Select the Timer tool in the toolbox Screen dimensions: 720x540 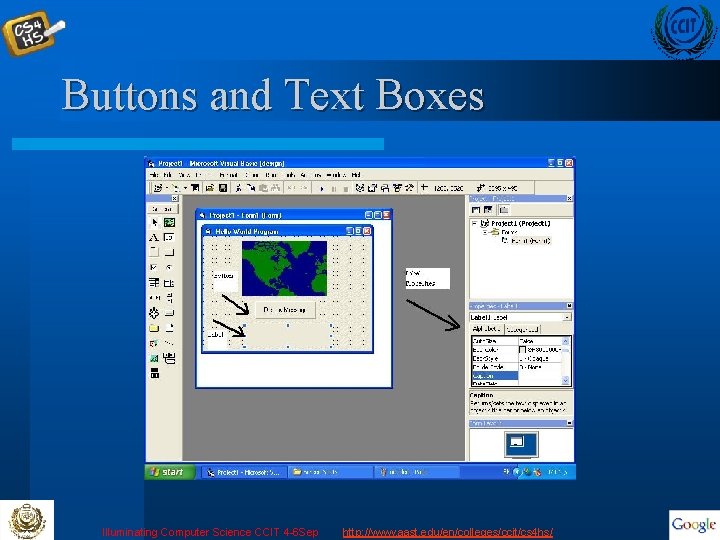click(x=154, y=313)
